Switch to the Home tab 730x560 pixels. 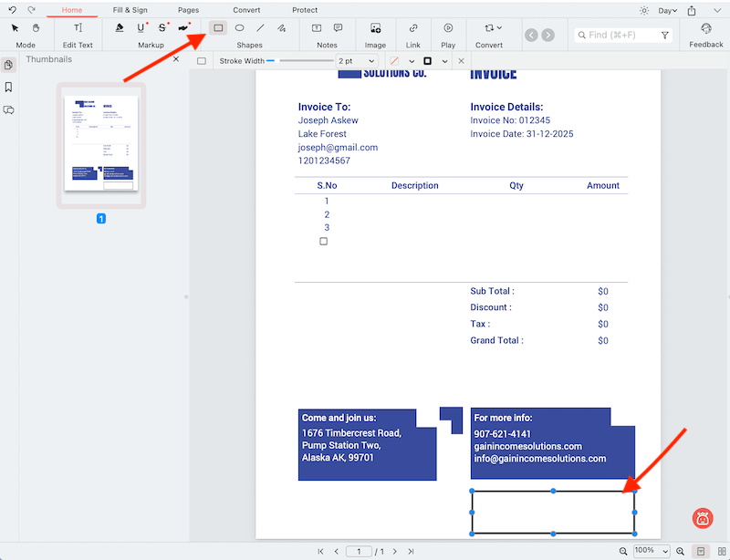(72, 10)
